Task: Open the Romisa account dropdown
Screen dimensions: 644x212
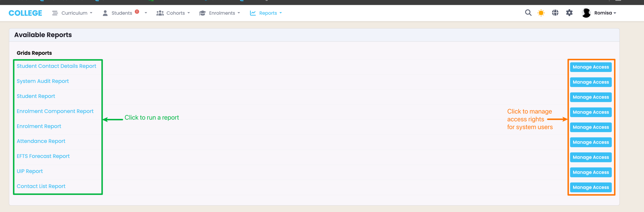Action: (605, 13)
